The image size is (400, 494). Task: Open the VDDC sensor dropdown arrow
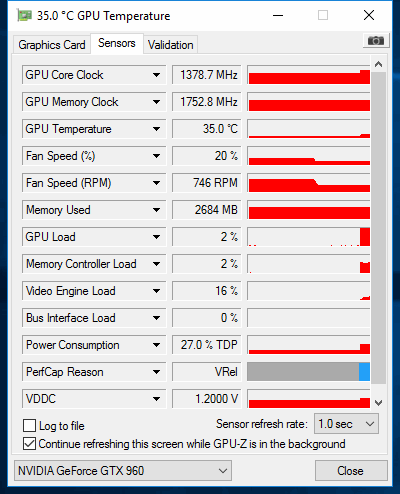[156, 399]
